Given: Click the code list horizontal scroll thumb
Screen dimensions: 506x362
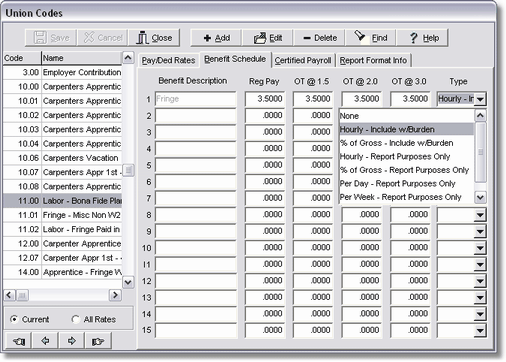Looking at the screenshot, I should 22,295.
